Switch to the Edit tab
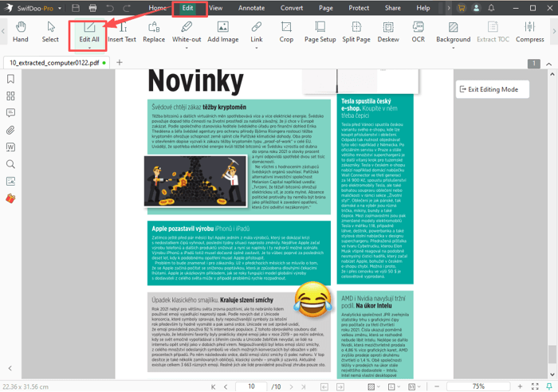The width and height of the screenshot is (558, 392). pos(187,8)
